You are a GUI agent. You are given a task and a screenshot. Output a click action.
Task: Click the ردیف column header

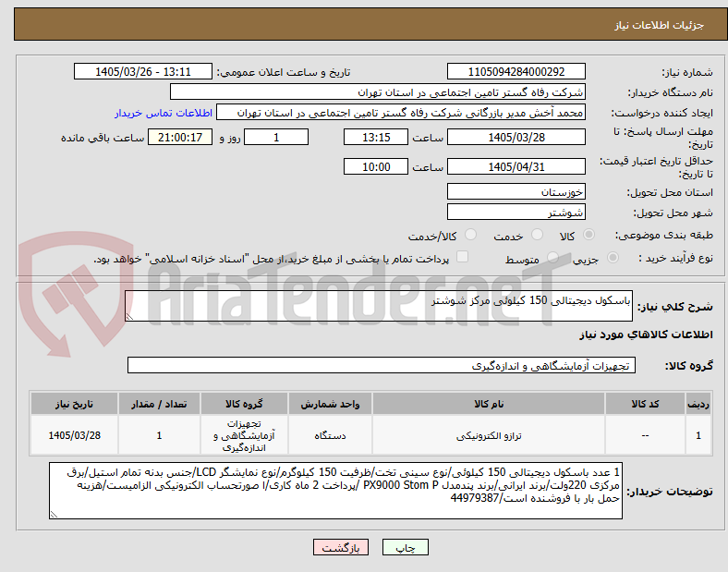pos(698,404)
